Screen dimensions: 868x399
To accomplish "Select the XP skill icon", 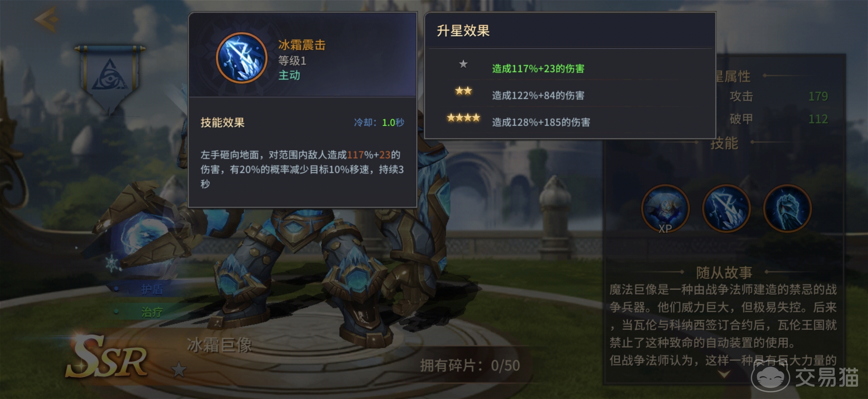I will coord(665,209).
